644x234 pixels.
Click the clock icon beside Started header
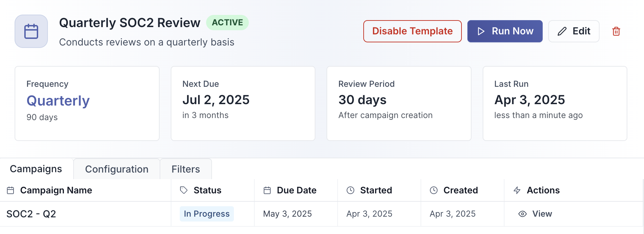coord(350,190)
